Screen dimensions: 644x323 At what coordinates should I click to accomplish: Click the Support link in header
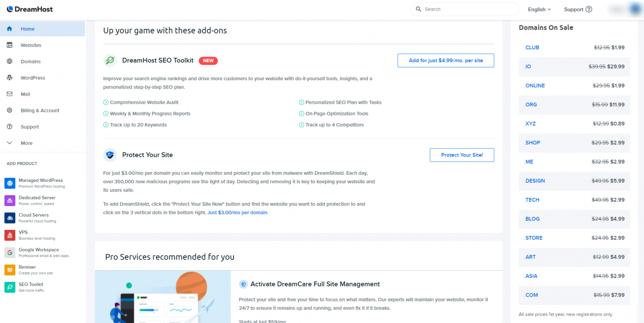pos(574,9)
